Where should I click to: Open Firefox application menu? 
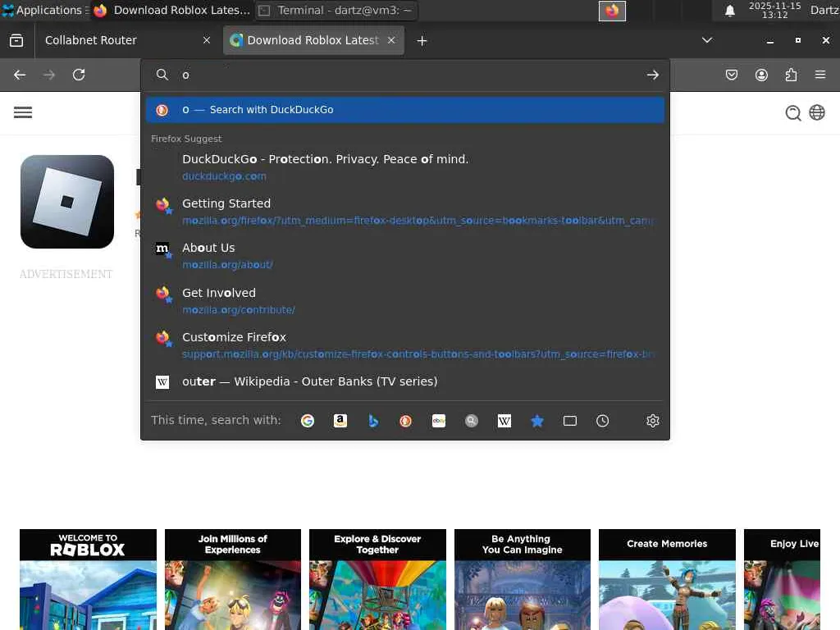coord(820,75)
